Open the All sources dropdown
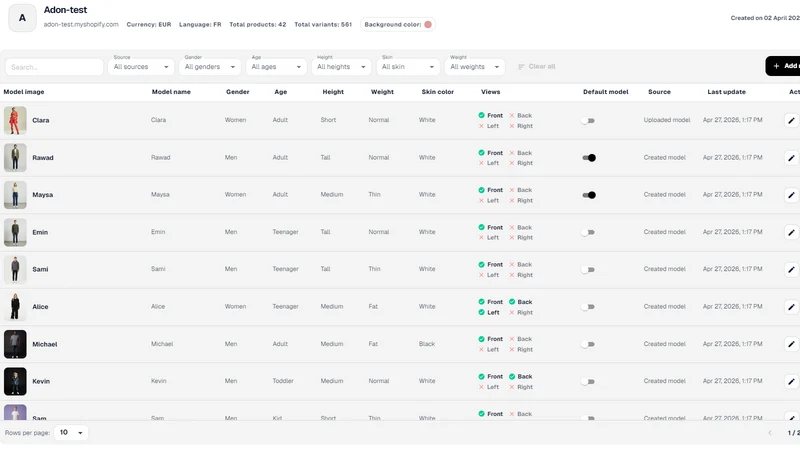Screen dimensions: 800x450 click(x=141, y=67)
